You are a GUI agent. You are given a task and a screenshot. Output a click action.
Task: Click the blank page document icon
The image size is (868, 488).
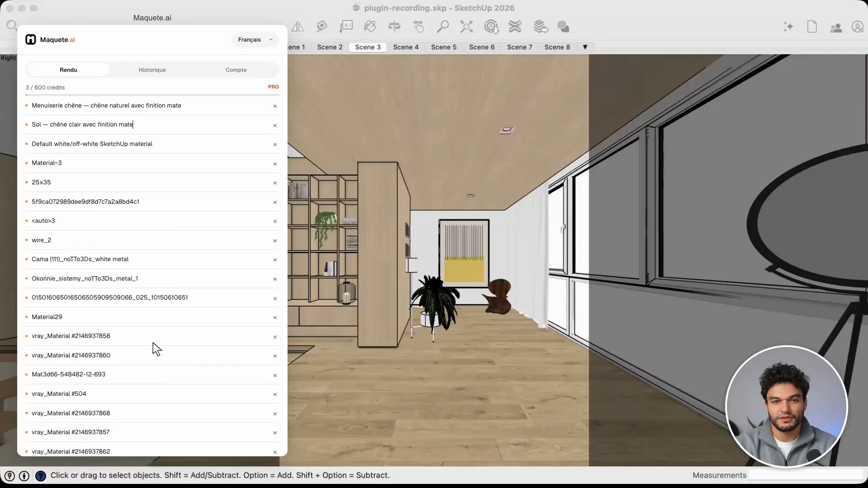click(x=812, y=27)
